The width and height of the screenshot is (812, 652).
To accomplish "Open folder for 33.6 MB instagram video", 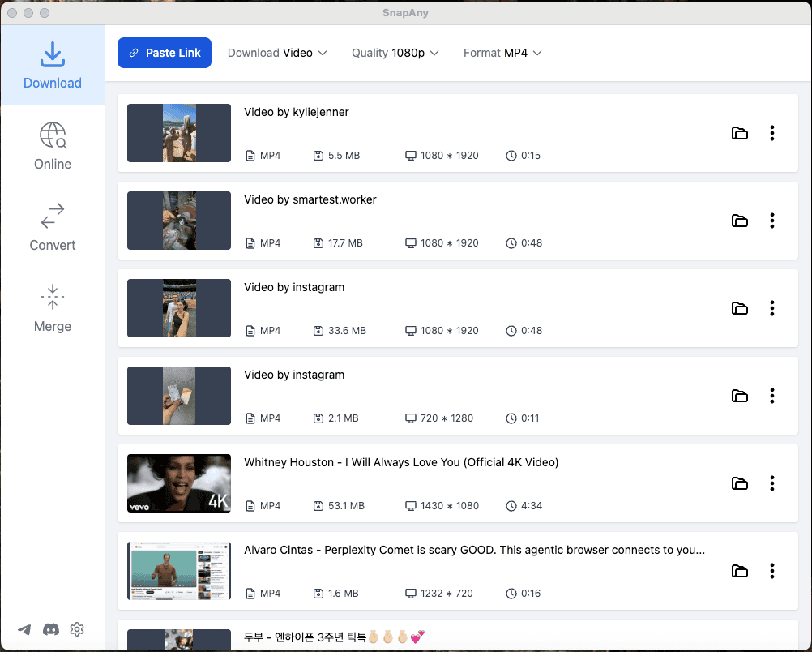I will click(x=740, y=308).
